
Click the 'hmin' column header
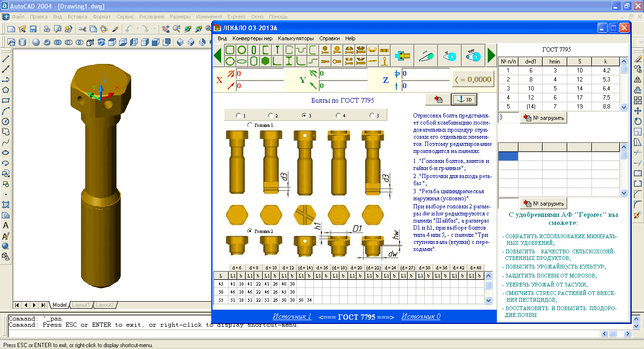point(555,61)
